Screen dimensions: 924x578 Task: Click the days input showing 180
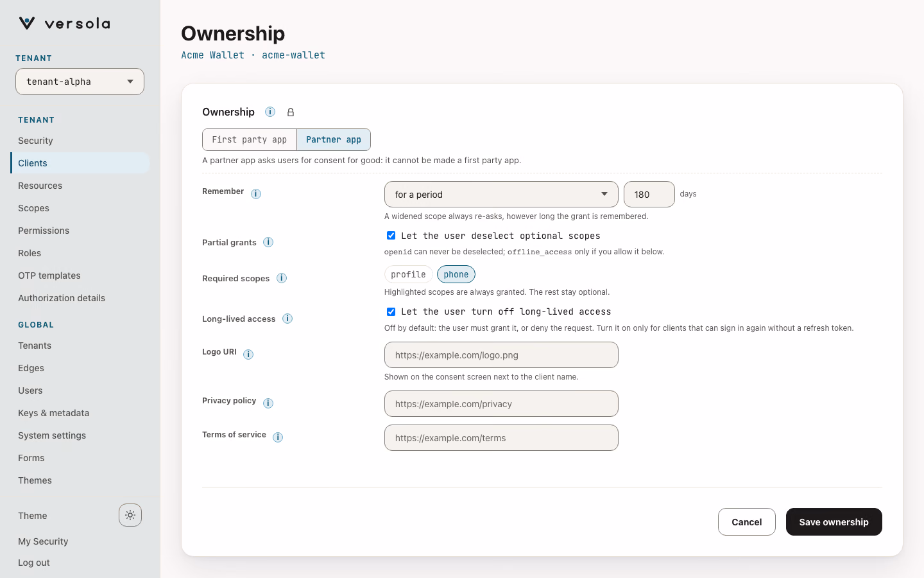[x=649, y=195]
